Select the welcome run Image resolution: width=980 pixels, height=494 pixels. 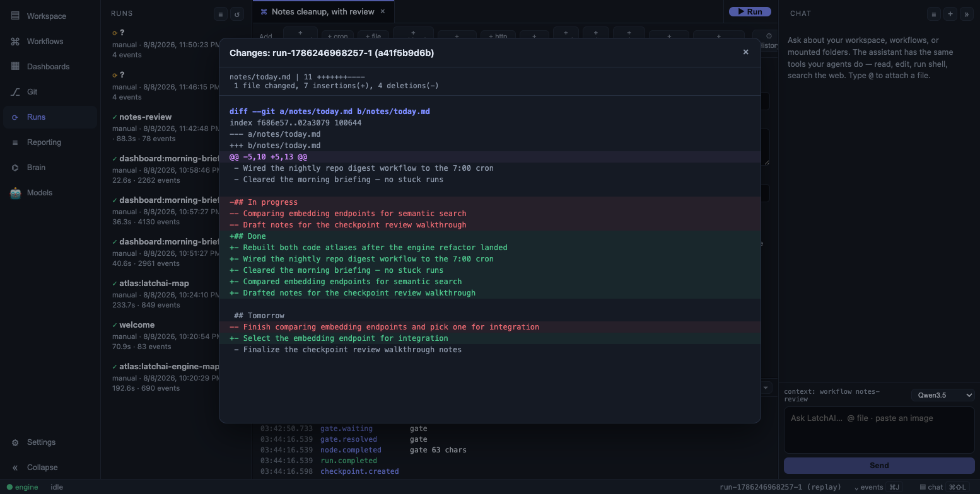(x=164, y=335)
